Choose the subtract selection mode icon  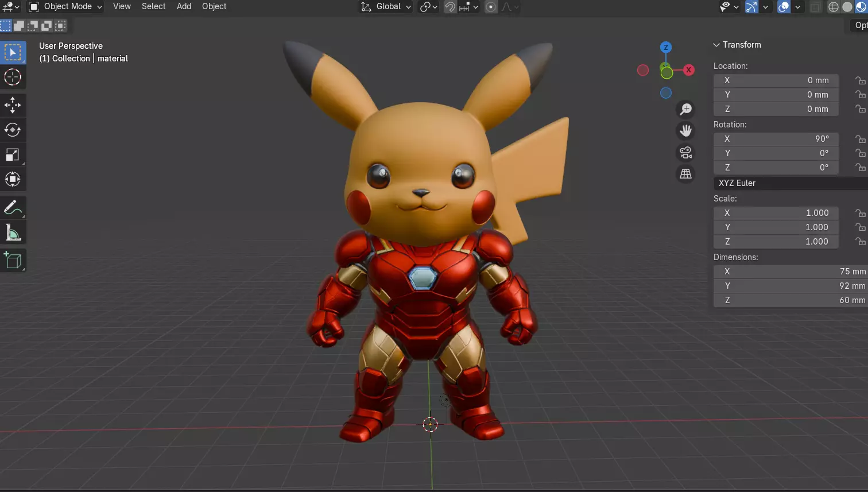click(x=33, y=25)
